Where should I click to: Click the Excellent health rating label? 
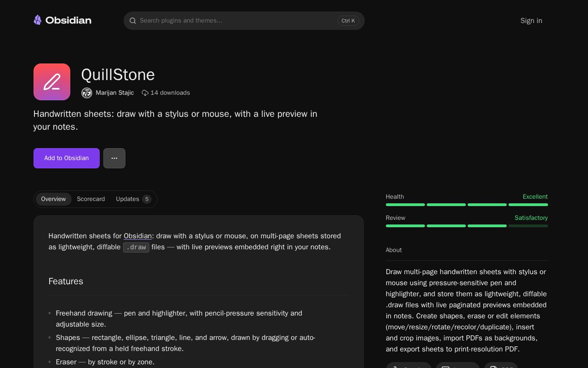click(535, 197)
